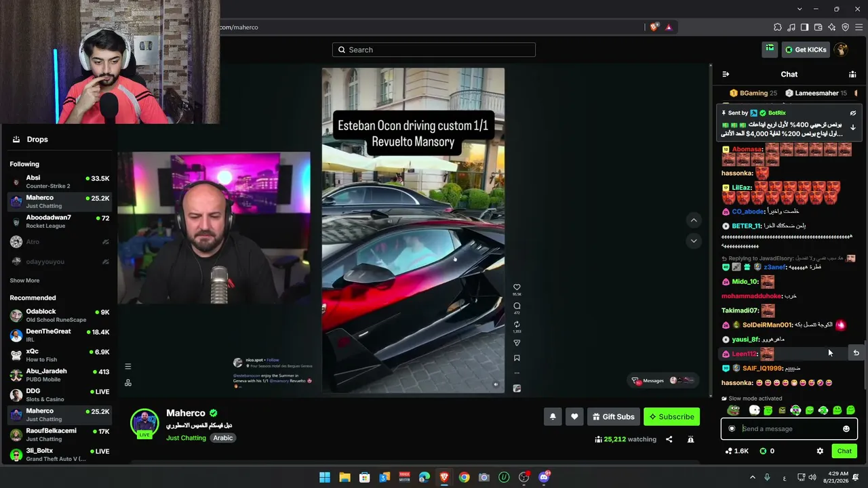868x488 pixels.
Task: Open Maherco's live avatar
Action: coord(144,424)
